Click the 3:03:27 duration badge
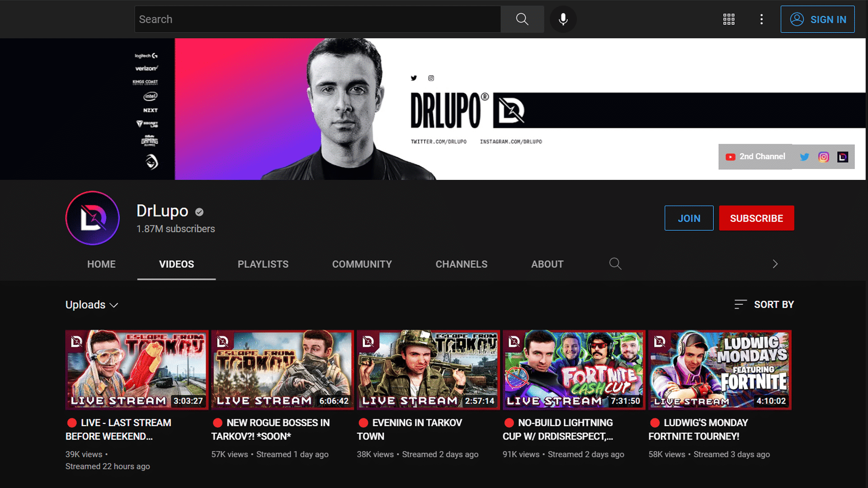This screenshot has height=488, width=868. tap(188, 401)
